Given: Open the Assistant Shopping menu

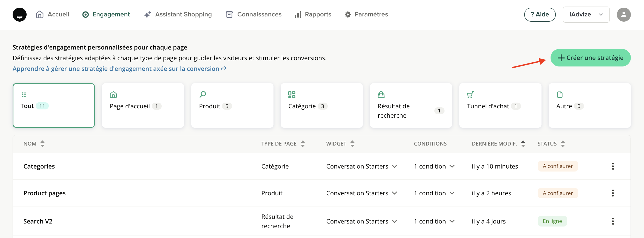Looking at the screenshot, I should (178, 14).
